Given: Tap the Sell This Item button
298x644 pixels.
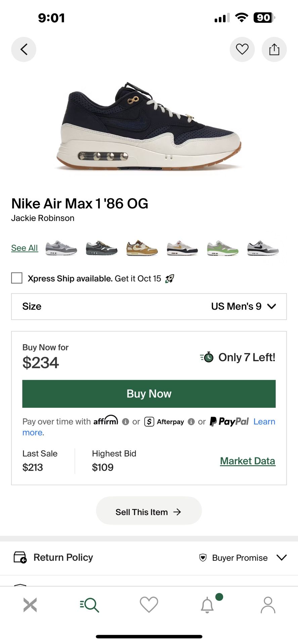Looking at the screenshot, I should 149,512.
